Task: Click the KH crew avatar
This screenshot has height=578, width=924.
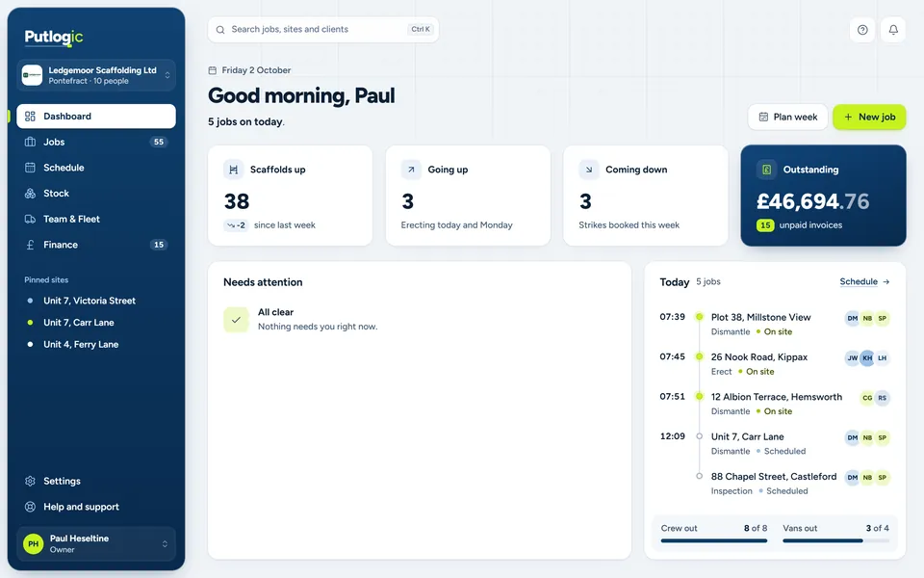Action: [x=867, y=358]
